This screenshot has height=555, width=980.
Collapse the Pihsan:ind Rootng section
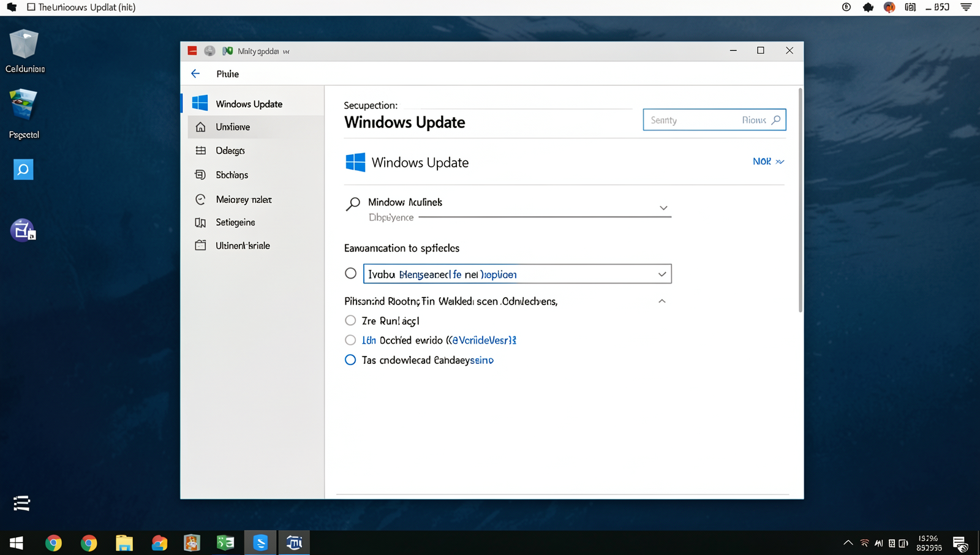coord(661,301)
